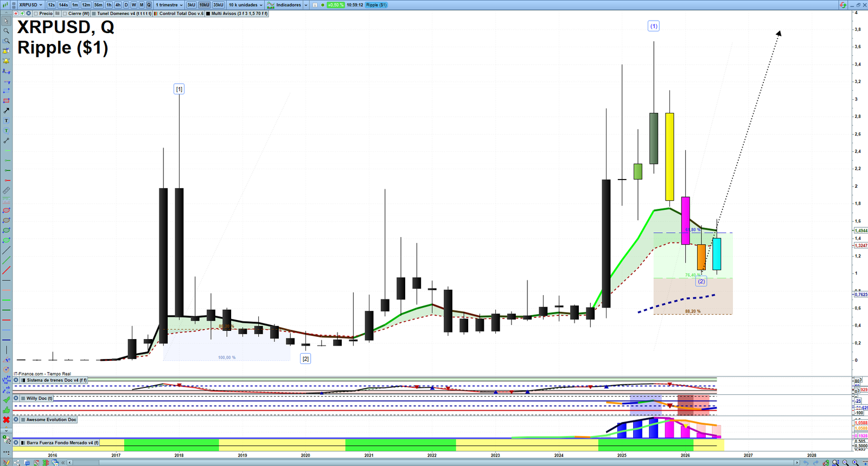868x466 pixels.
Task: Click the scrollbar left arrow
Action: click(70, 463)
